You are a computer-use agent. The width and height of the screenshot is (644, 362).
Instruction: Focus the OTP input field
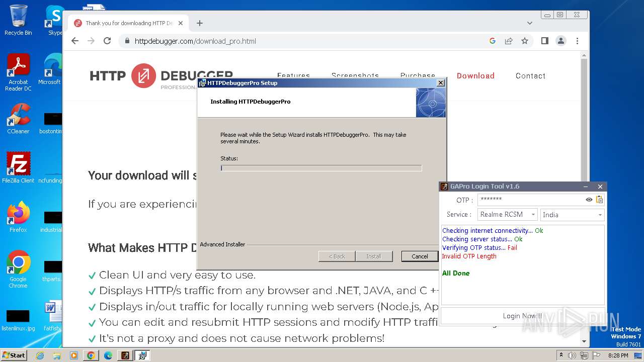[531, 200]
